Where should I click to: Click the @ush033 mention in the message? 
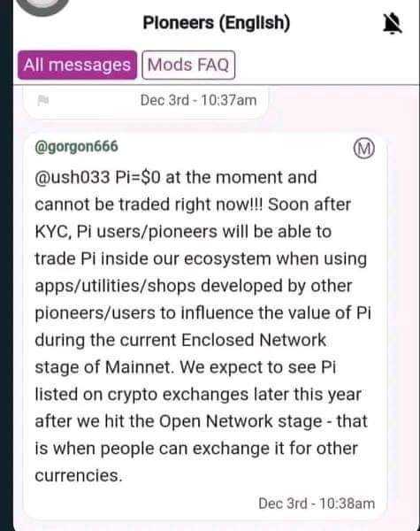tap(73, 178)
